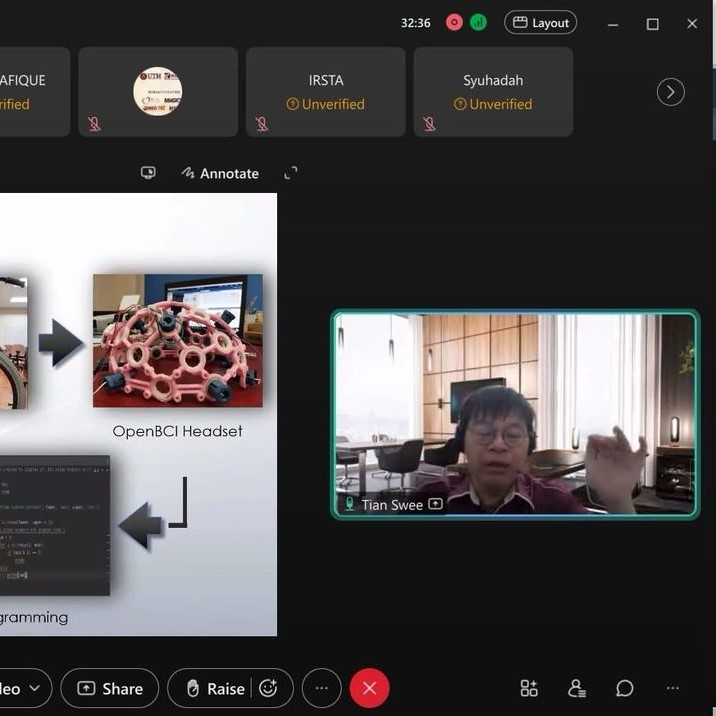This screenshot has height=716, width=716.
Task: Open more options ellipsis in control bar
Action: pos(321,688)
